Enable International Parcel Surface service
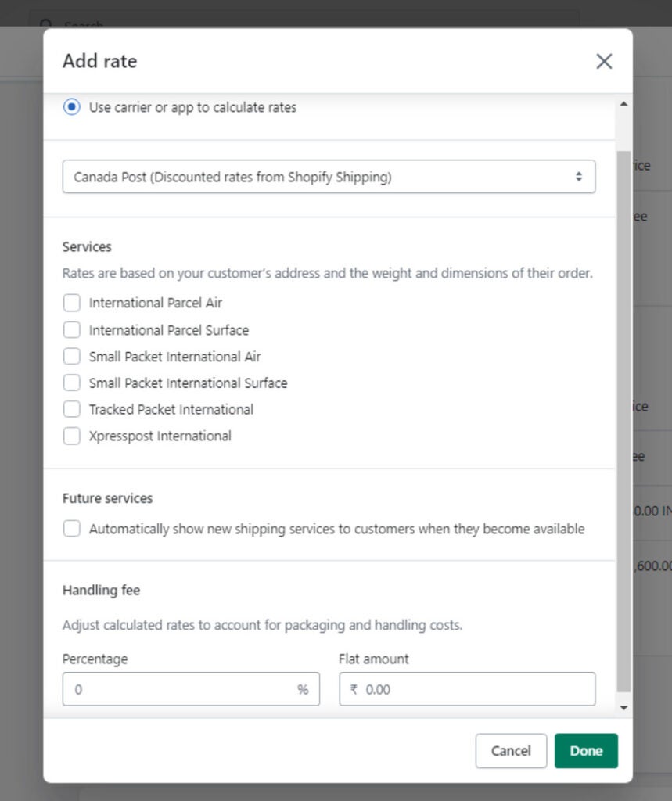 [x=71, y=329]
